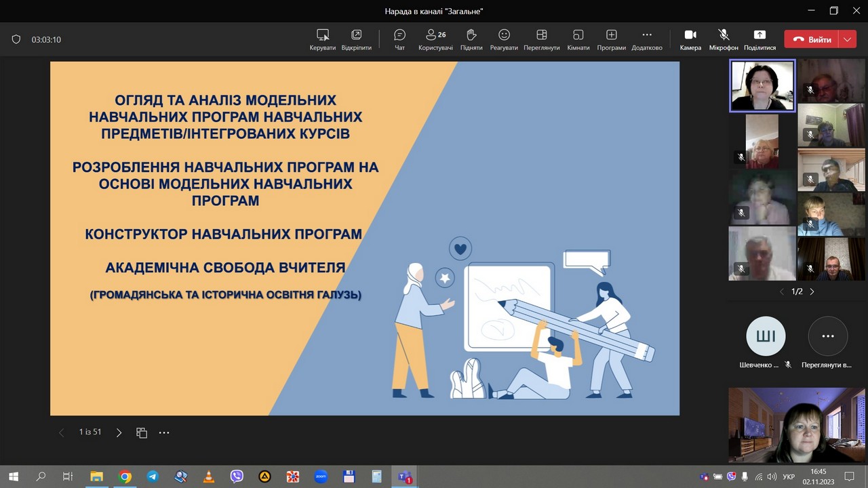Open the Реагувати reactions menu
Image resolution: width=868 pixels, height=488 pixels.
(x=504, y=39)
